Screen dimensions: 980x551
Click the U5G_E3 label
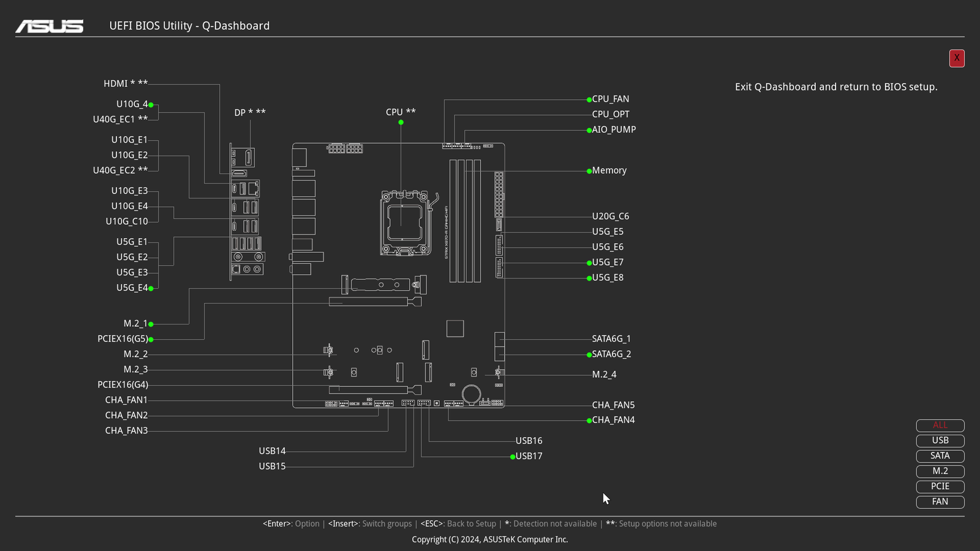[132, 272]
